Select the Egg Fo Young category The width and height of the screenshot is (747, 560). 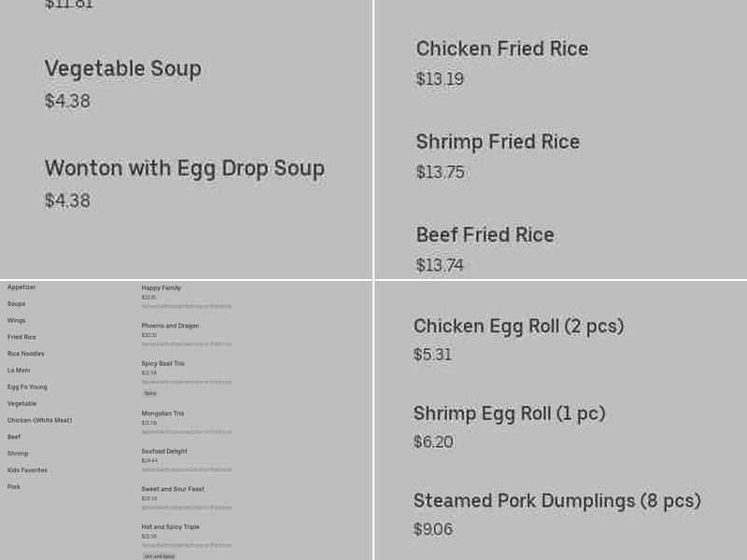26,386
